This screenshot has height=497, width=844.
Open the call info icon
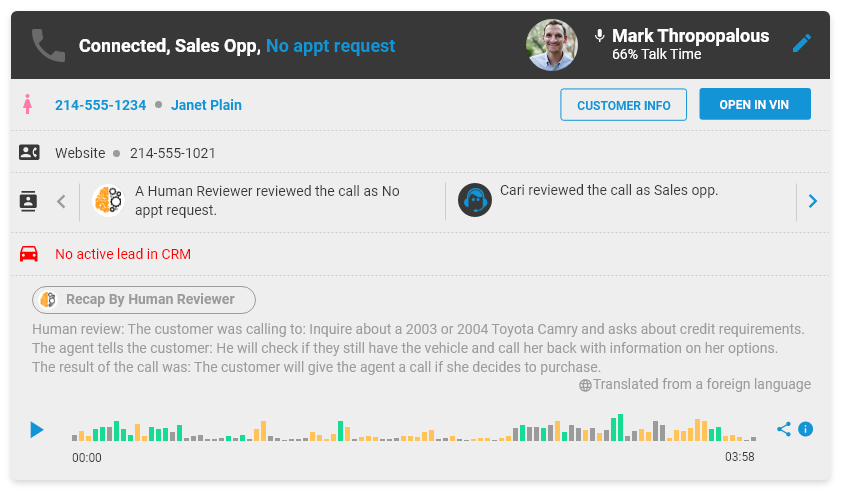pyautogui.click(x=805, y=429)
